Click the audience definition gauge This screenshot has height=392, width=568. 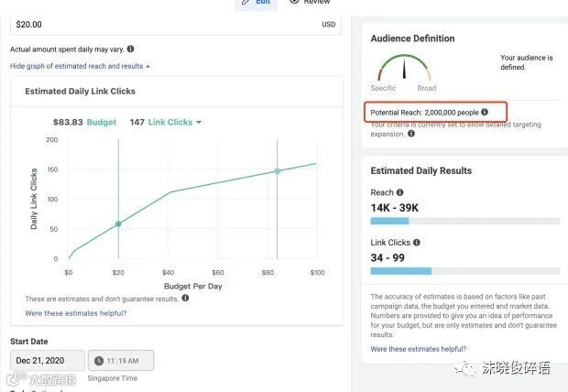(403, 71)
